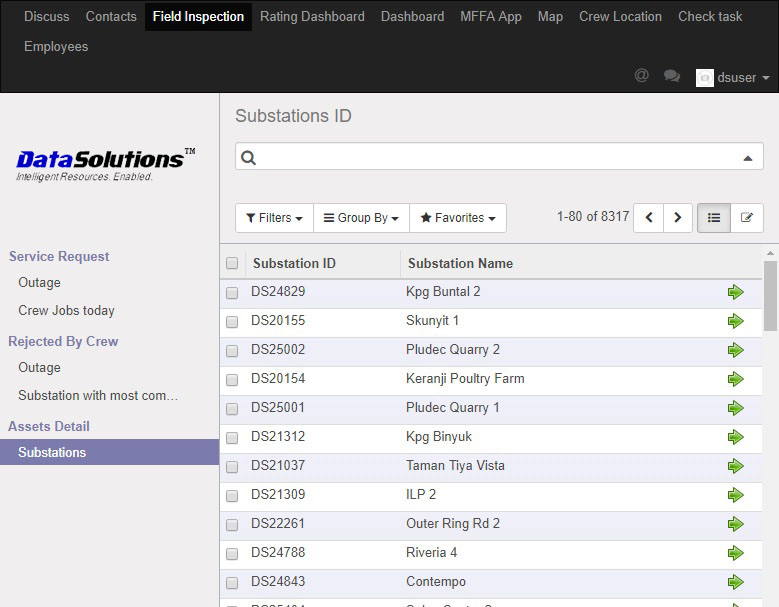Image resolution: width=779 pixels, height=607 pixels.
Task: Open the Rating Dashboard menu
Action: point(312,17)
